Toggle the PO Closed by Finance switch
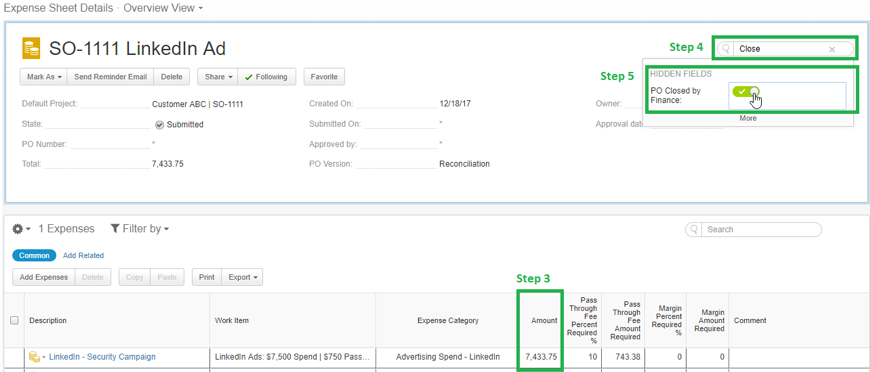870x372 pixels. (x=746, y=92)
